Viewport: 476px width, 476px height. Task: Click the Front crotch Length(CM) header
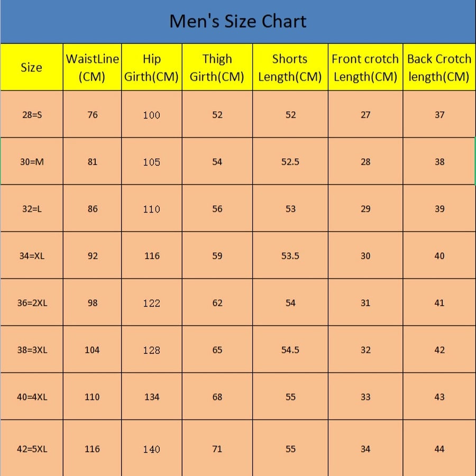click(365, 68)
